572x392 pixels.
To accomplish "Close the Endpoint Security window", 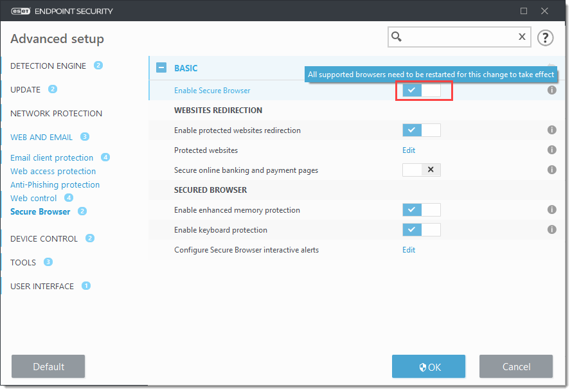I will [544, 11].
